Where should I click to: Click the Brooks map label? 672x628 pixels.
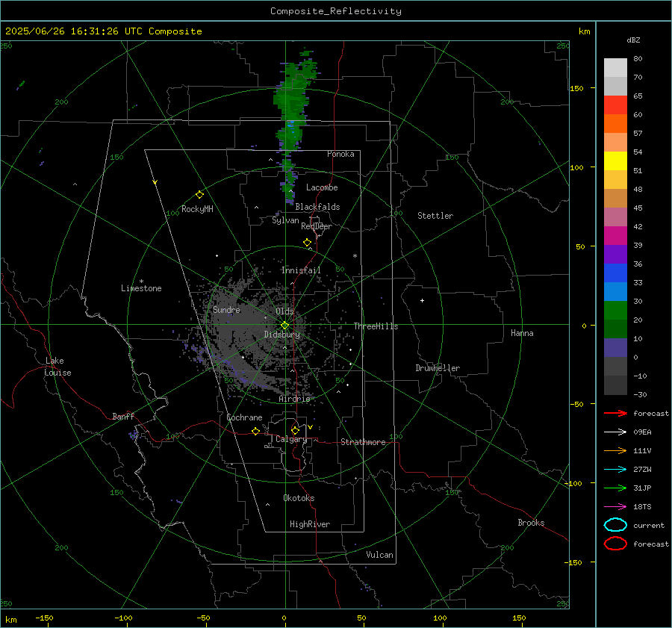tap(531, 523)
